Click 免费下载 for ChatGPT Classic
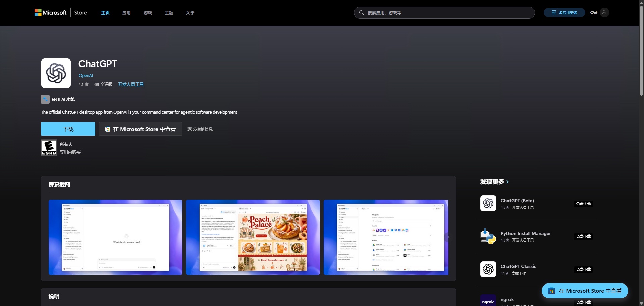Image resolution: width=644 pixels, height=306 pixels. pyautogui.click(x=584, y=269)
